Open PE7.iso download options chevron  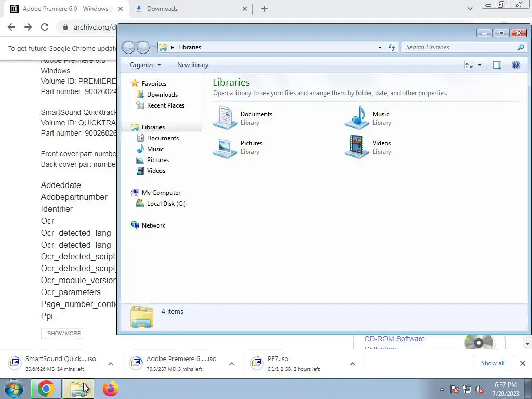point(353,364)
